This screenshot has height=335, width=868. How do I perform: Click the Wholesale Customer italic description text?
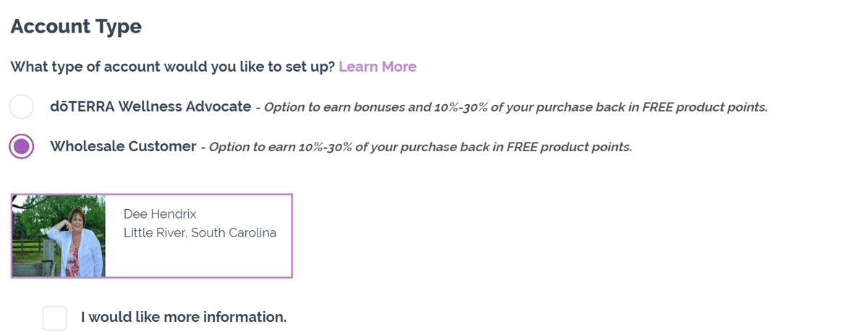[x=420, y=147]
